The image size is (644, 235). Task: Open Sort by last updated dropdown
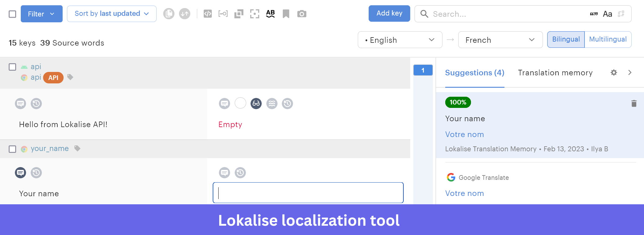(x=112, y=14)
